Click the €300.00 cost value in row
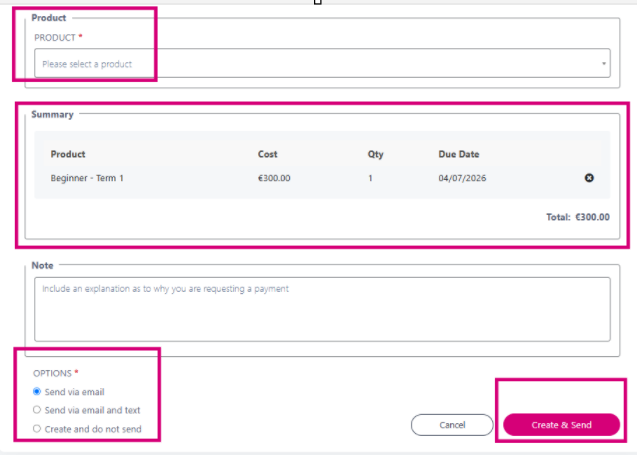The width and height of the screenshot is (637, 455). tap(274, 178)
